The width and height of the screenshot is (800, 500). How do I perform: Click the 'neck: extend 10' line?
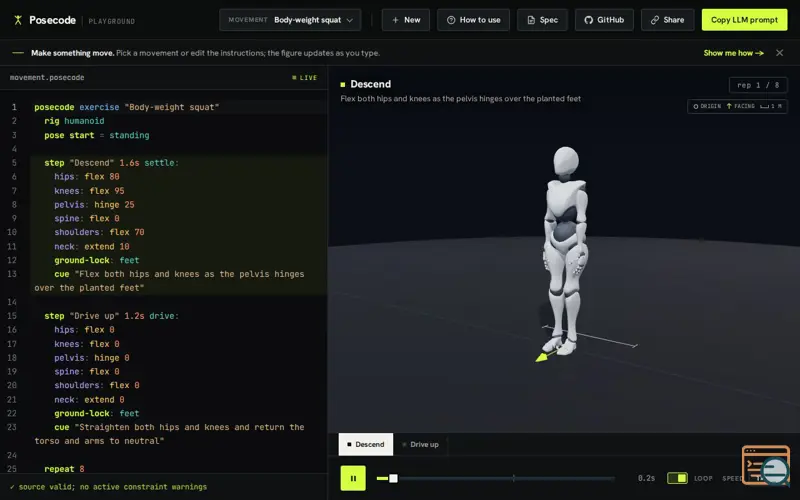point(92,246)
